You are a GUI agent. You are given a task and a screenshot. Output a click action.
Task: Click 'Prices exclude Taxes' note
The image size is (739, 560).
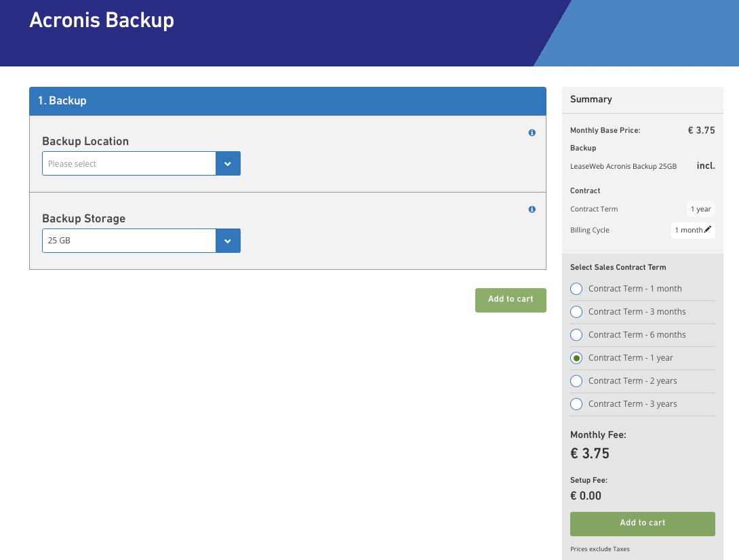pos(599,549)
